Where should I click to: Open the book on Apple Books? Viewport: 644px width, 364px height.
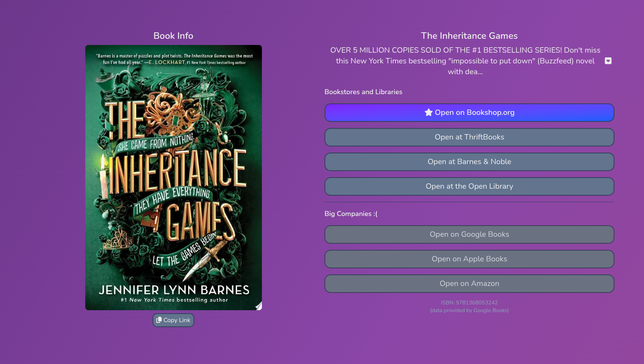pos(469,259)
